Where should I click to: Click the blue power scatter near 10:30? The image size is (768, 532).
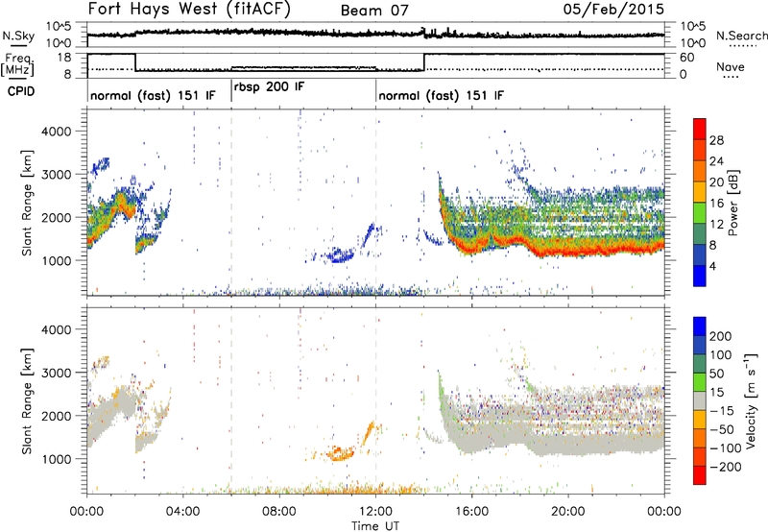[340, 255]
